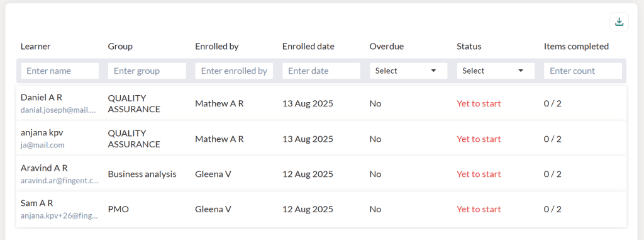Image resolution: width=644 pixels, height=240 pixels.
Task: Open the Status filter dropdown
Action: [496, 71]
